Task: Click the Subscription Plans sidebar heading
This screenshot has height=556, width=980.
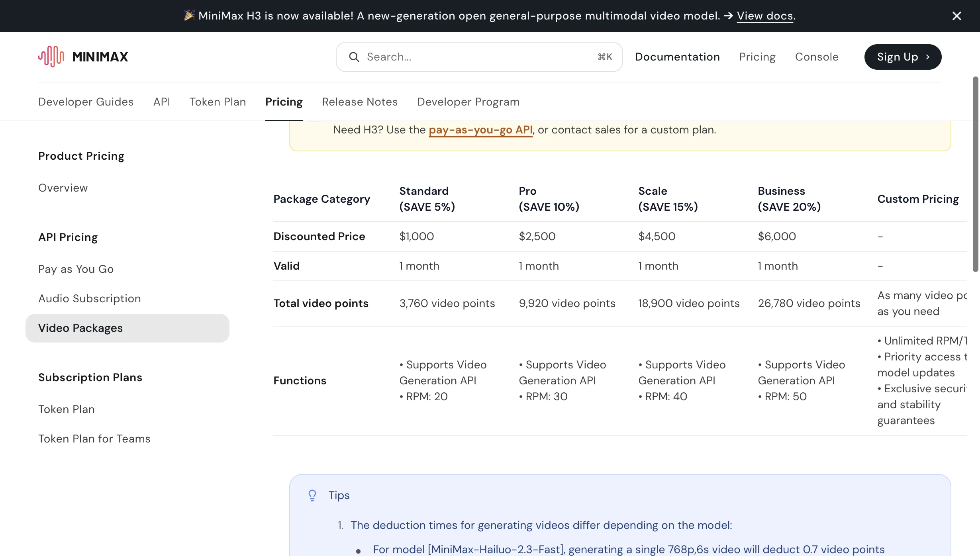Action: pyautogui.click(x=90, y=378)
